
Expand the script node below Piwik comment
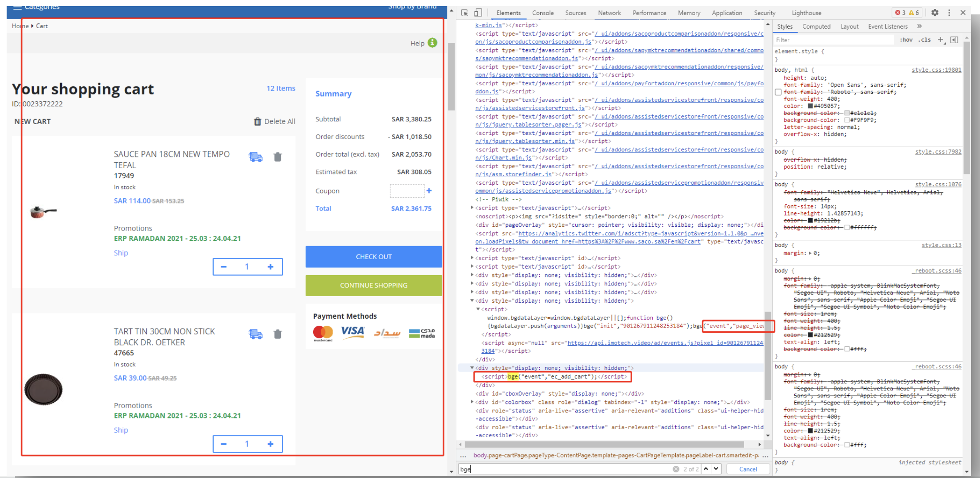pos(472,208)
